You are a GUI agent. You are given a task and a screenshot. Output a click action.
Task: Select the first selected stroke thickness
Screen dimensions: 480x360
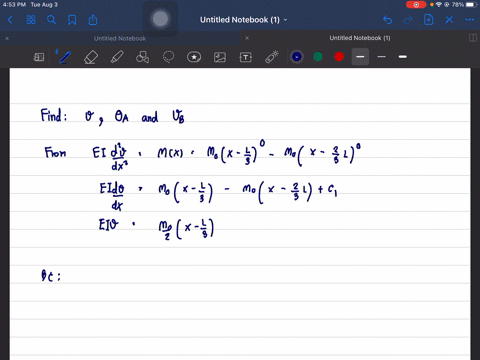[360, 57]
